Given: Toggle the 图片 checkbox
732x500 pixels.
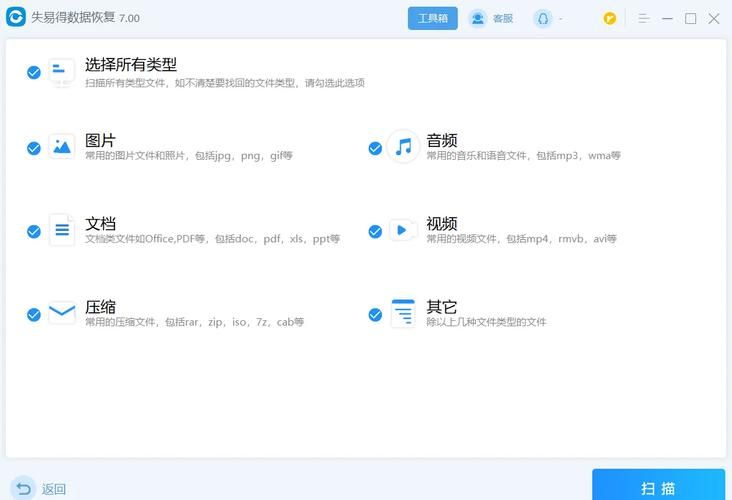Looking at the screenshot, I should tap(34, 148).
